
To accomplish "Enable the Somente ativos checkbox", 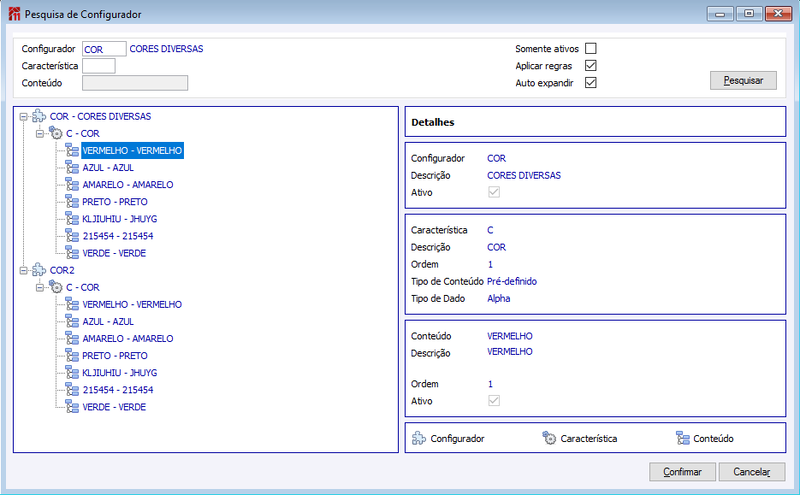I will 591,48.
